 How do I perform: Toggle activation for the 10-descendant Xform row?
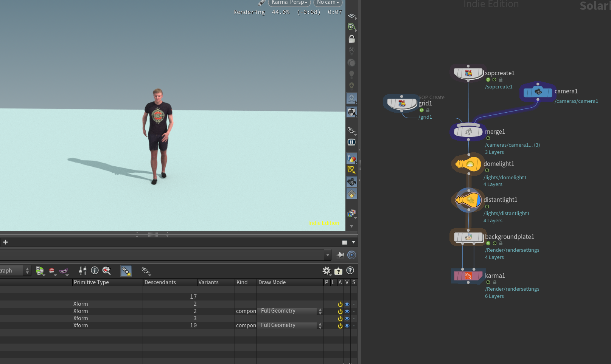tap(340, 326)
